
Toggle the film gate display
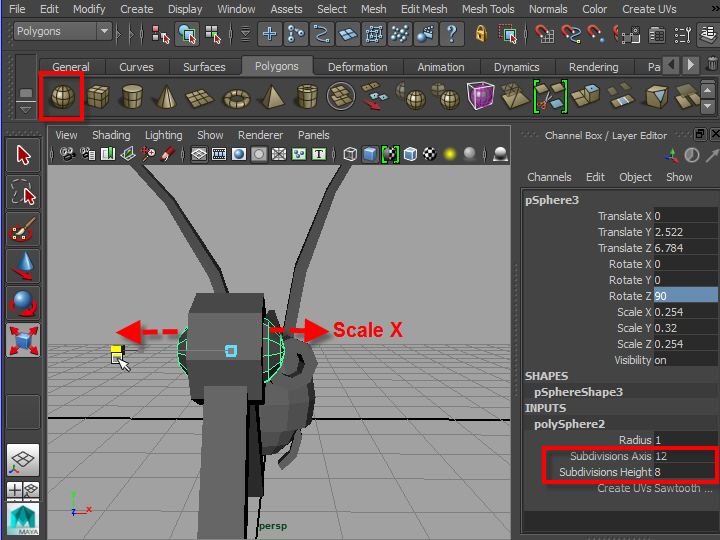[219, 154]
